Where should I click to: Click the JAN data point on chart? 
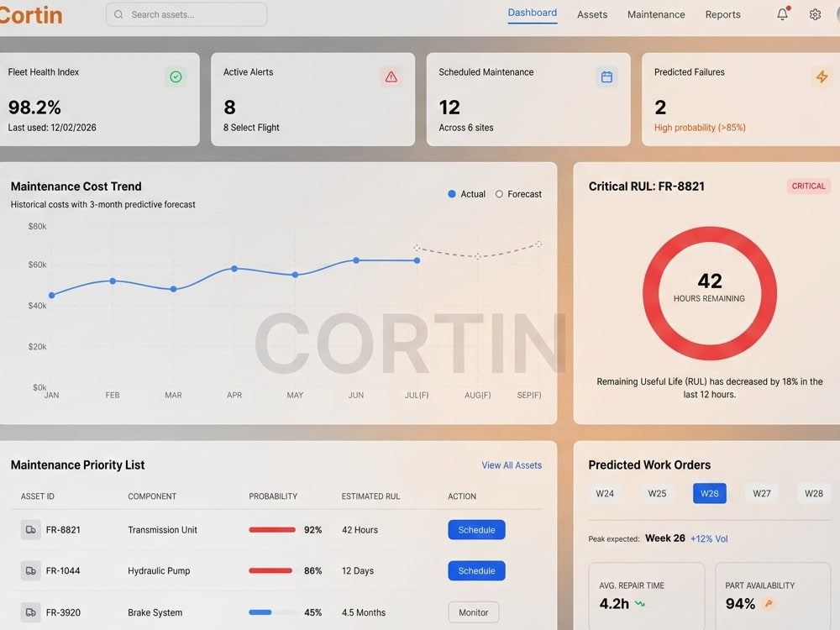51,295
